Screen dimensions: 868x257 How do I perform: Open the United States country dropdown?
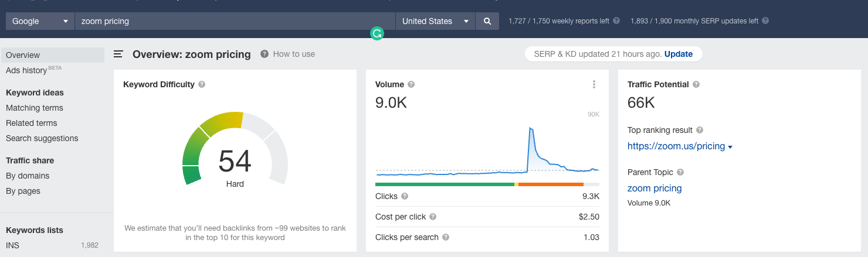(435, 21)
